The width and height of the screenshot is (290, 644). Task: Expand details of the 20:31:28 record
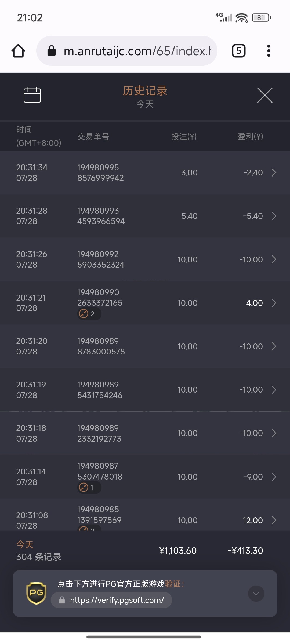tap(274, 216)
